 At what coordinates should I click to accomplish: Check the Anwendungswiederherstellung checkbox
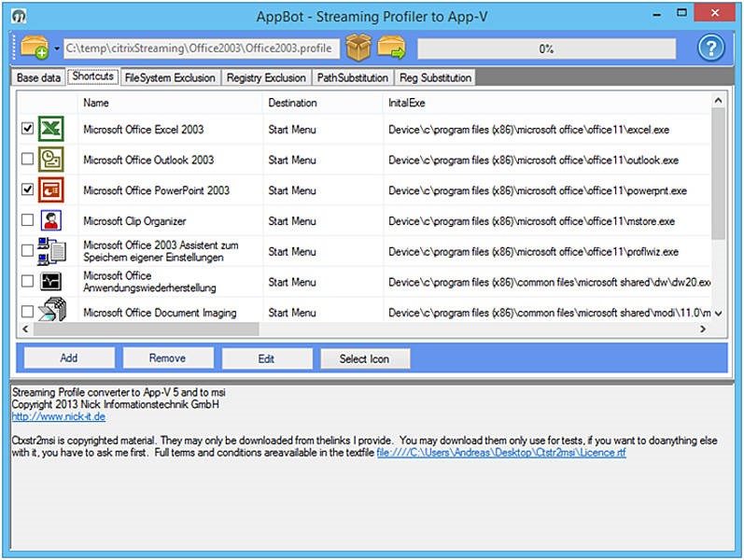tap(27, 281)
